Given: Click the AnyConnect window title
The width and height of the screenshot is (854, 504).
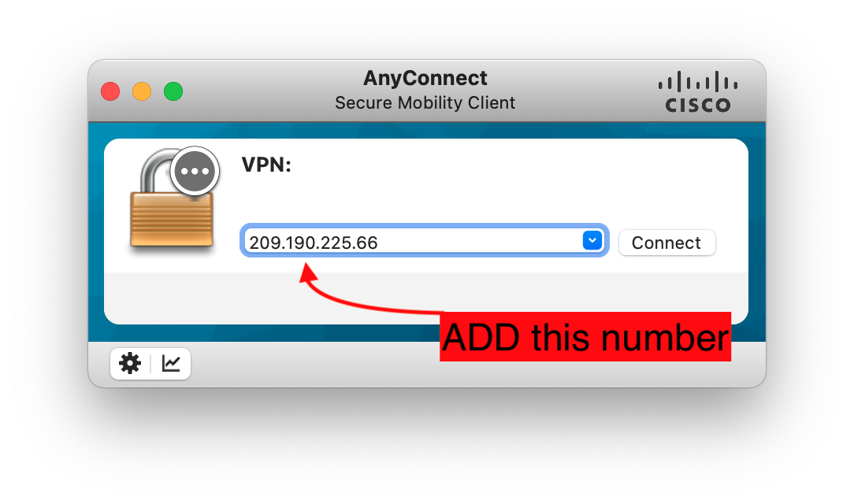Looking at the screenshot, I should click(x=425, y=78).
